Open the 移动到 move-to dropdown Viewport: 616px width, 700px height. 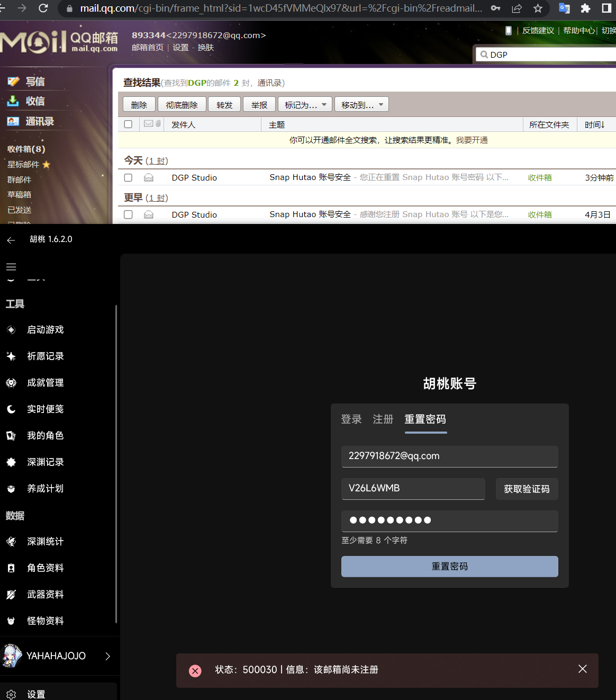coord(361,104)
